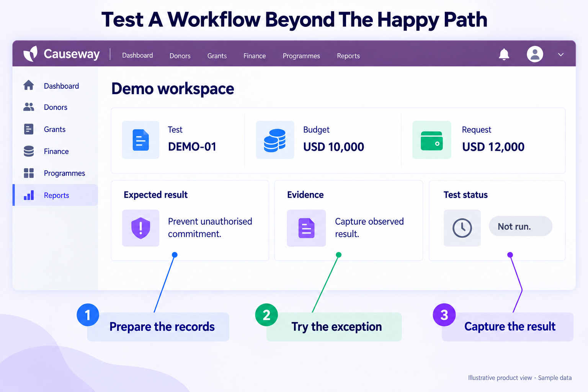This screenshot has height=392, width=588.
Task: Click the Budget coin stack icon
Action: click(x=275, y=140)
